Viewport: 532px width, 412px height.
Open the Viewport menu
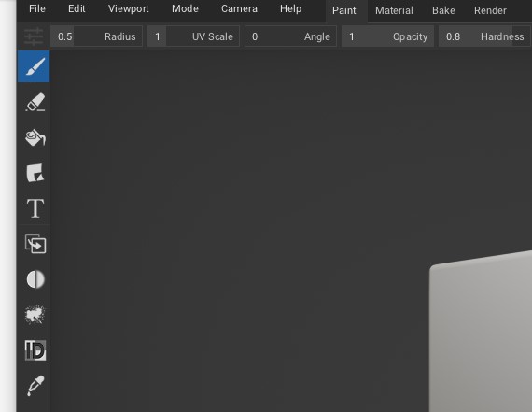coord(128,8)
